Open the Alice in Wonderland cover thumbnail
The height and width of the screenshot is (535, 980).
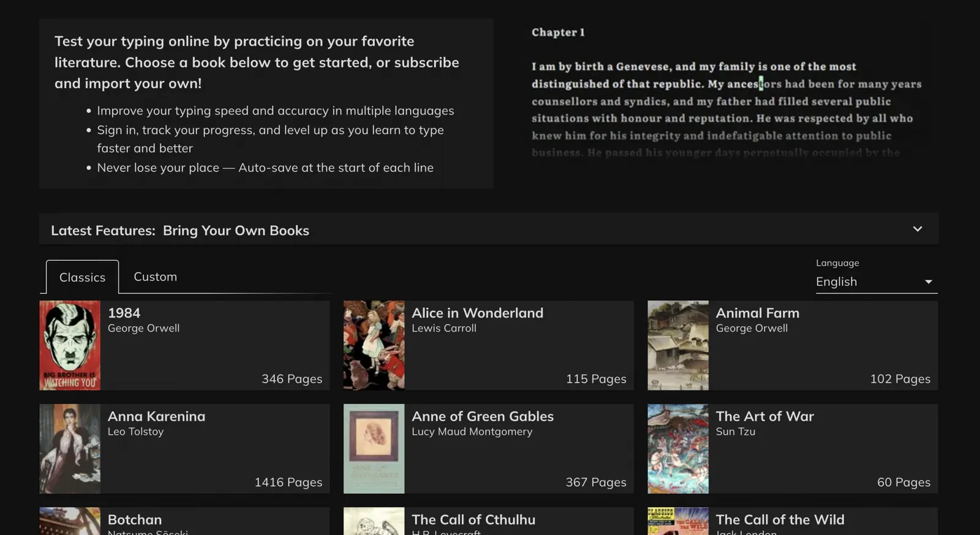(x=374, y=345)
